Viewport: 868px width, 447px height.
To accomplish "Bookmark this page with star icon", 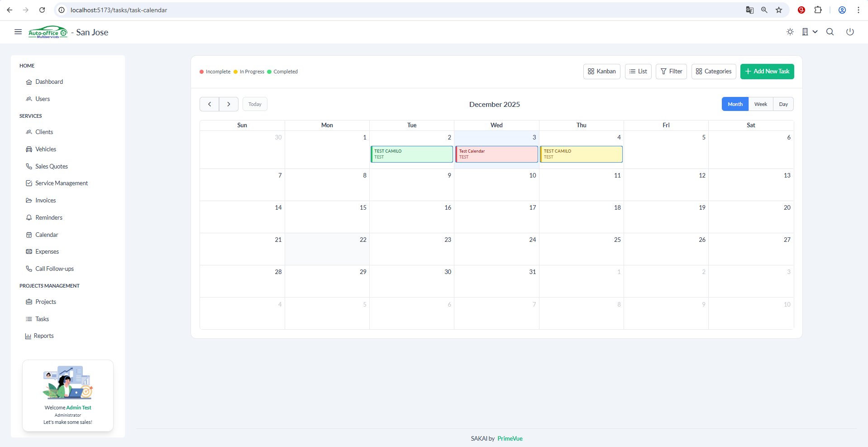I will [778, 10].
